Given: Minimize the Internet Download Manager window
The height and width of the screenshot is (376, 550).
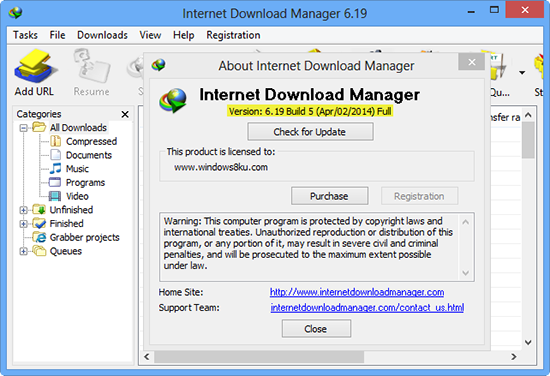Looking at the screenshot, I should [x=471, y=12].
